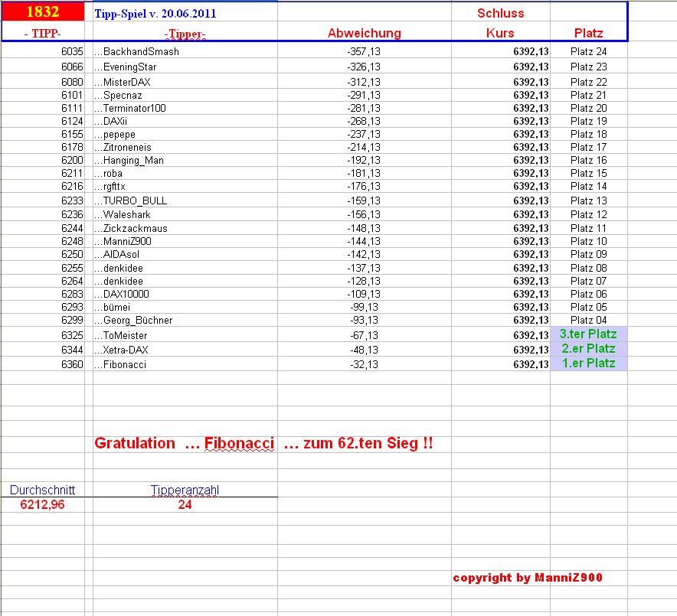Select the Platz 24 cell

point(588,52)
